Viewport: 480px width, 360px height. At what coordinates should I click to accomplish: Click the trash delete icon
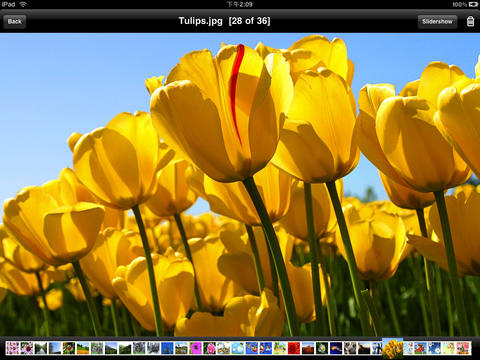point(470,21)
